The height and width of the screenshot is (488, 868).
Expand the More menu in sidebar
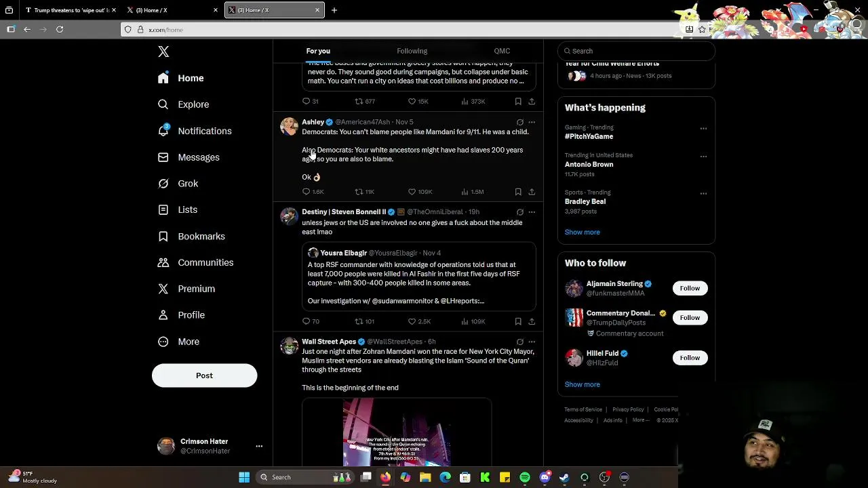[x=178, y=342]
